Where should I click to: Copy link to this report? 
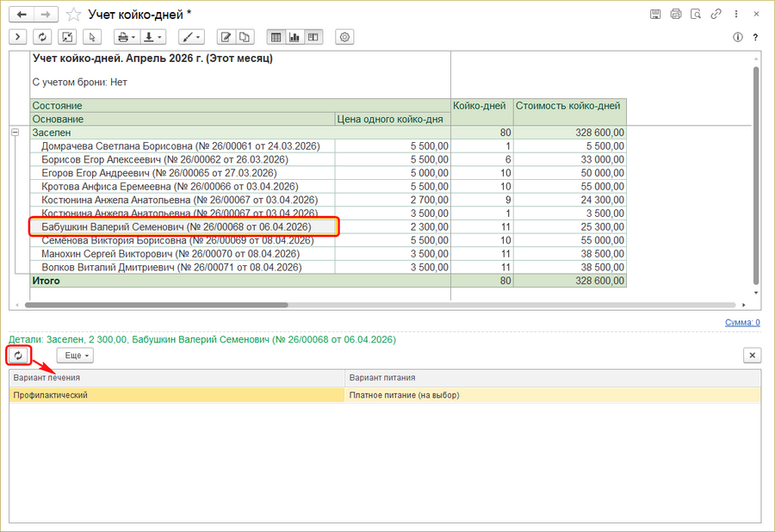click(x=715, y=15)
